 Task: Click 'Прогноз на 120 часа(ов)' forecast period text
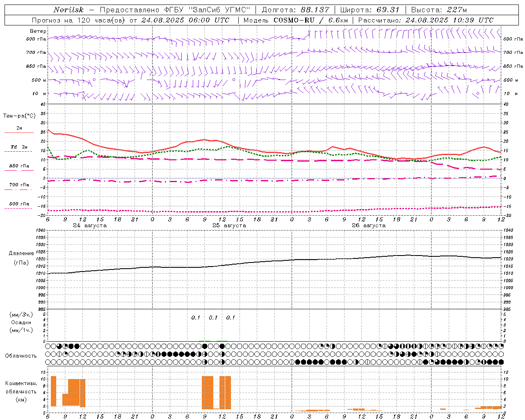79,20
